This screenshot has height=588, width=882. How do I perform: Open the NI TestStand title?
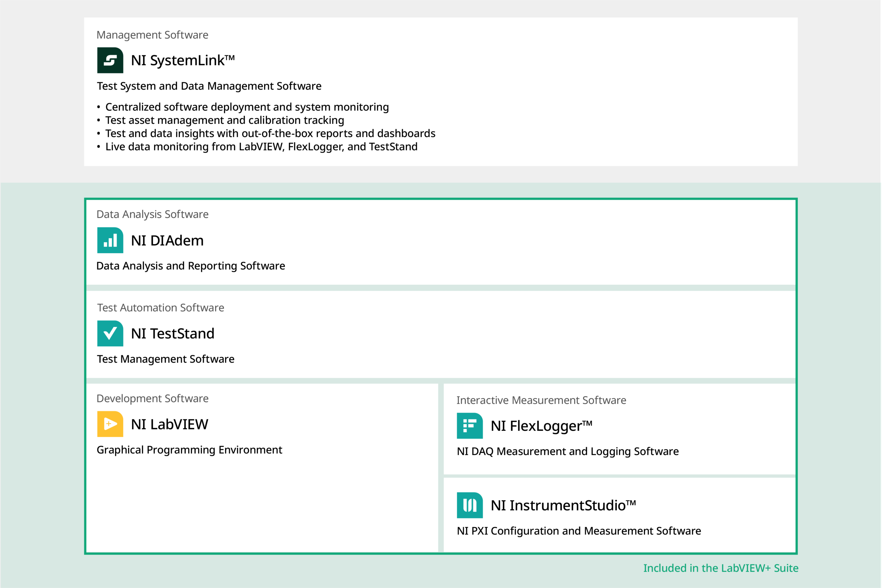172,333
